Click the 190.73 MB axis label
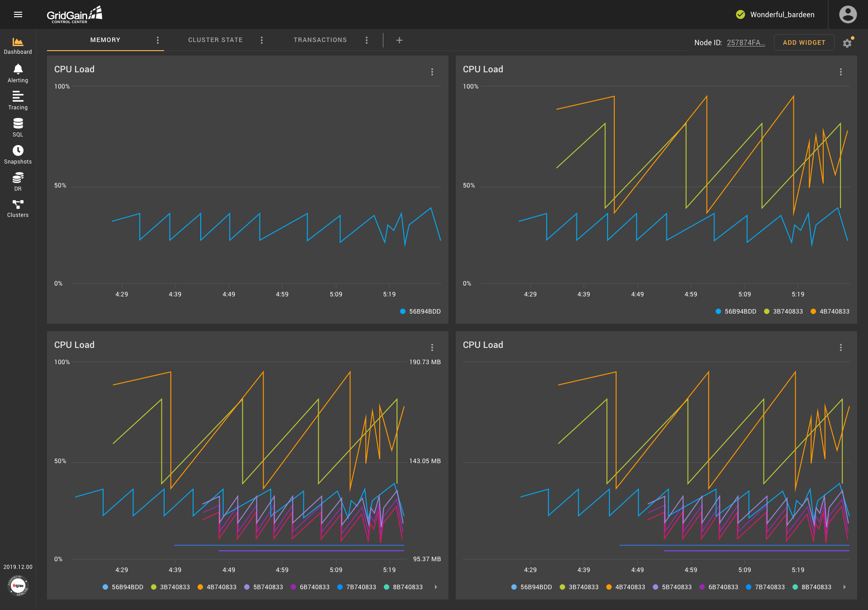The height and width of the screenshot is (610, 868). coord(425,362)
